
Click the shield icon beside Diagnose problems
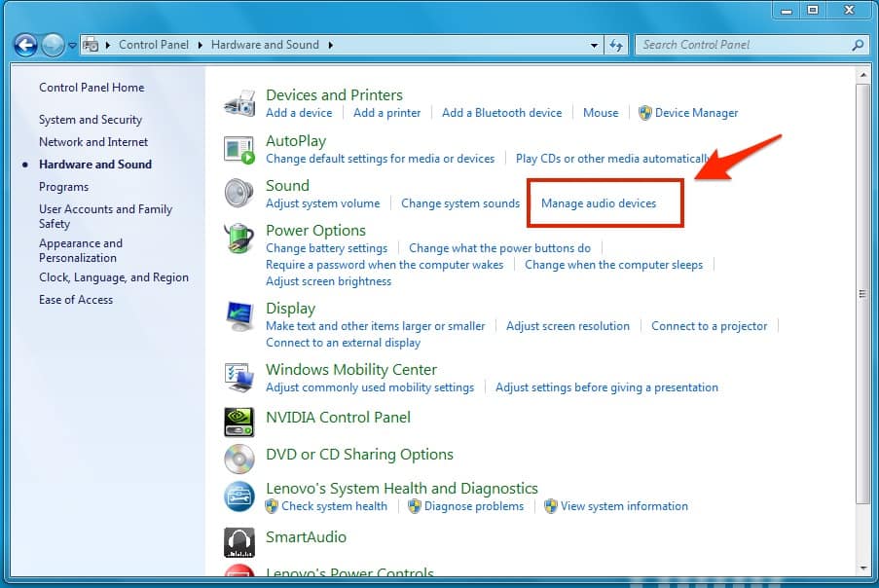pyautogui.click(x=415, y=506)
